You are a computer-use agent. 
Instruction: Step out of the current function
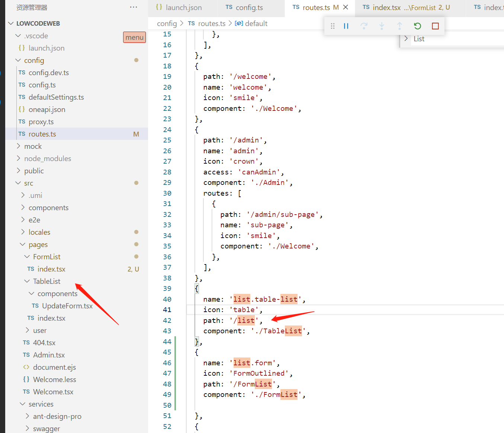click(x=399, y=26)
